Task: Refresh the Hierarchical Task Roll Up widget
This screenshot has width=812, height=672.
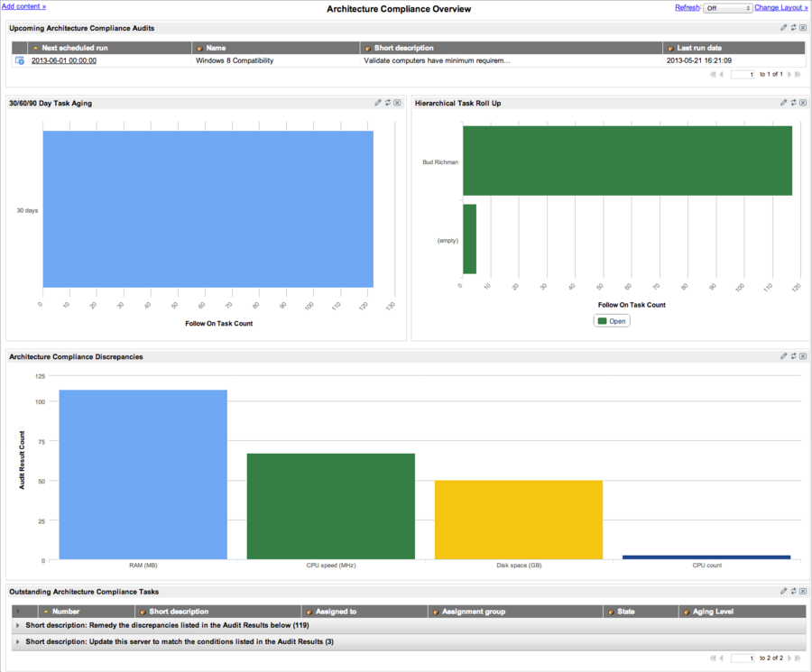Action: [x=793, y=103]
